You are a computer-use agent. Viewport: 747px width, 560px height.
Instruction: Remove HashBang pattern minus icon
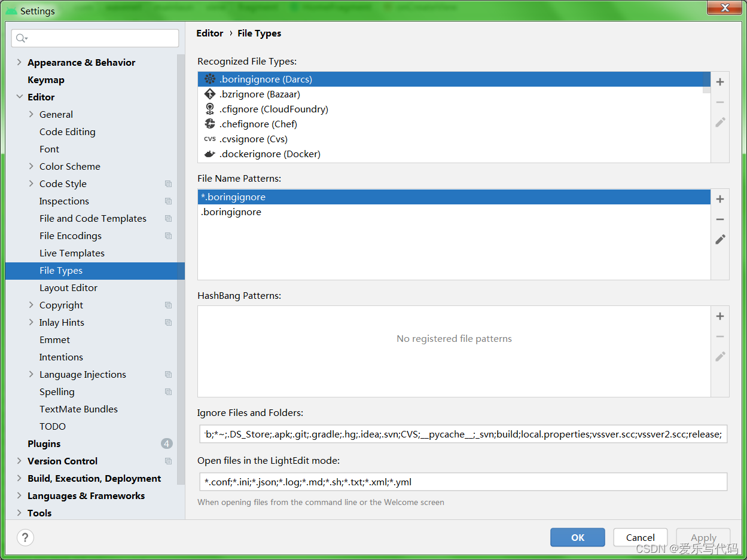(720, 336)
